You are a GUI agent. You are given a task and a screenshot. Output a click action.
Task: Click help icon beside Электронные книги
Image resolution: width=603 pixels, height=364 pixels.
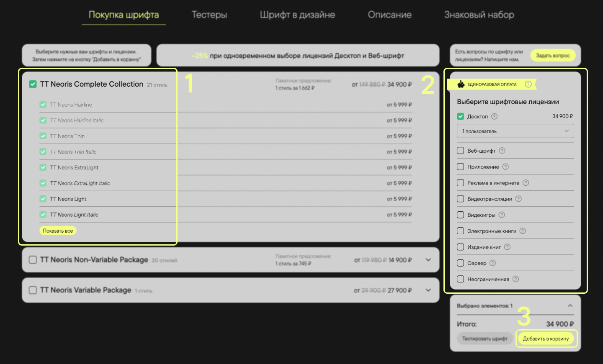[523, 231]
